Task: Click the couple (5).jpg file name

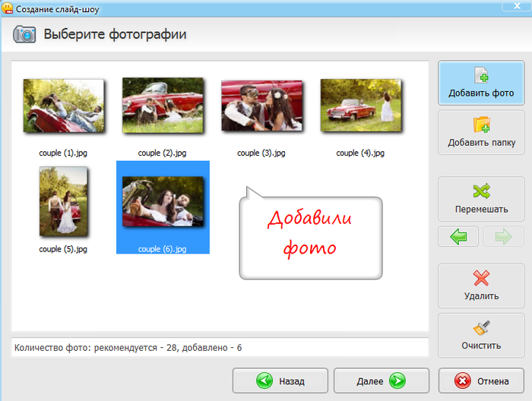Action: (63, 249)
